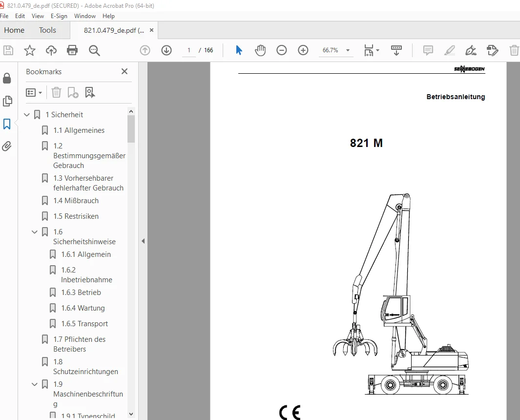The width and height of the screenshot is (520, 420).
Task: Collapse the 1 Sicherheit bookmark
Action: (x=27, y=115)
